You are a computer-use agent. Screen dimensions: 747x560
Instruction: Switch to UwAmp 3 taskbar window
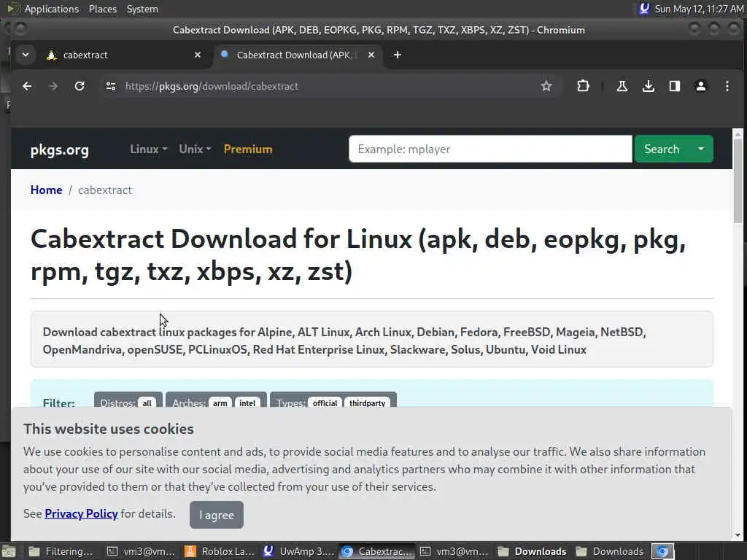point(299,551)
